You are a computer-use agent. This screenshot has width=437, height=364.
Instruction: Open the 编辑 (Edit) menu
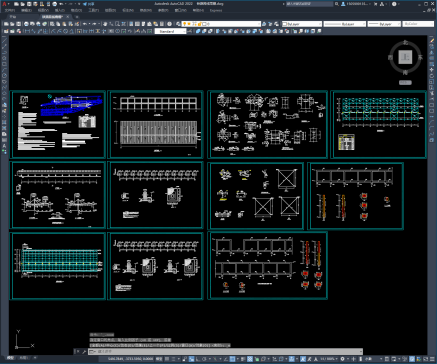26,10
